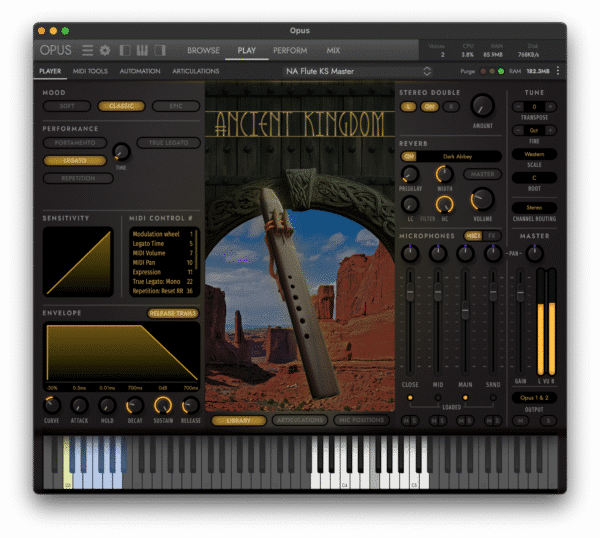This screenshot has width=600, height=538.
Task: Open the Automation tab
Action: click(x=140, y=71)
